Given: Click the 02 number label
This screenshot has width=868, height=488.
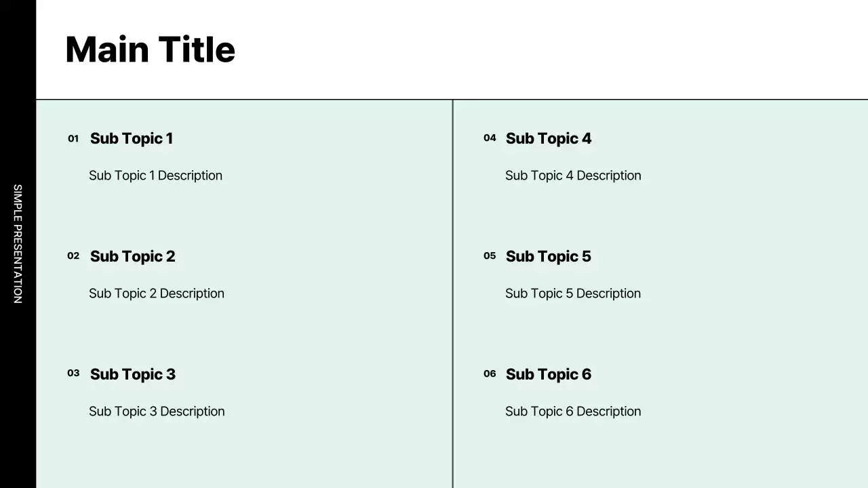Looking at the screenshot, I should [73, 256].
